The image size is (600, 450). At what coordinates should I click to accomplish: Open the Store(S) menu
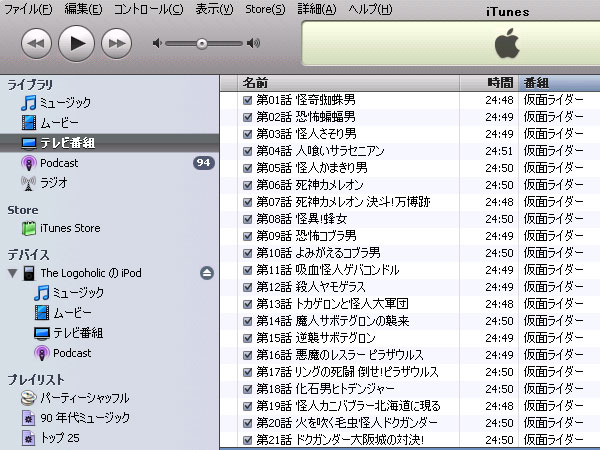point(265,9)
